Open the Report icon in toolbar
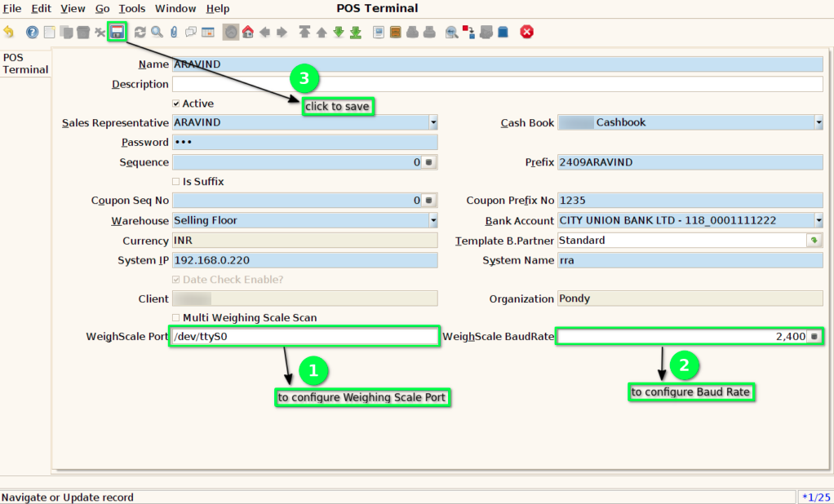The height and width of the screenshot is (504, 834). tap(378, 32)
